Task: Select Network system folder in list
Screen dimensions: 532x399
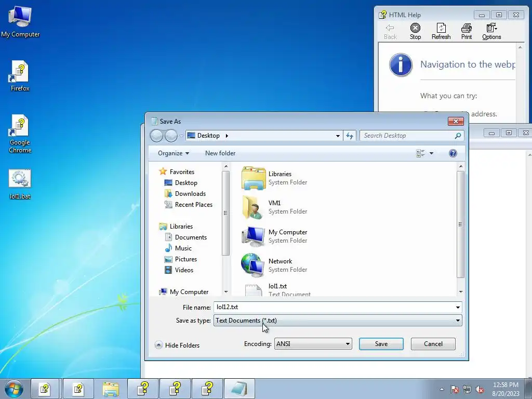Action: coord(275,265)
